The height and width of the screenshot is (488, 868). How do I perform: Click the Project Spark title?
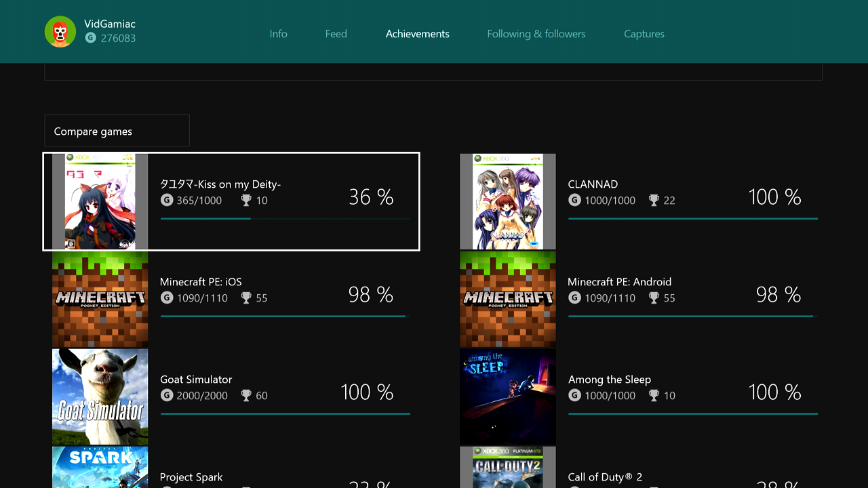click(191, 477)
